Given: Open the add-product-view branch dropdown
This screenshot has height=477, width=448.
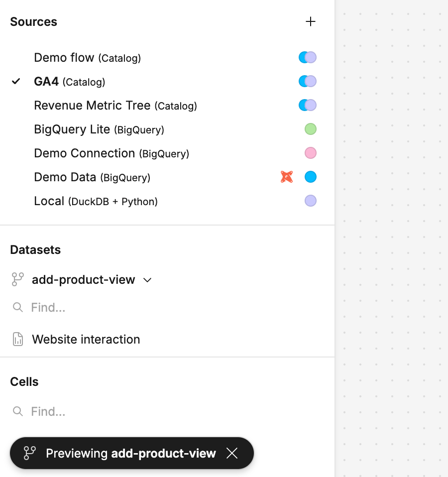Looking at the screenshot, I should 84,280.
